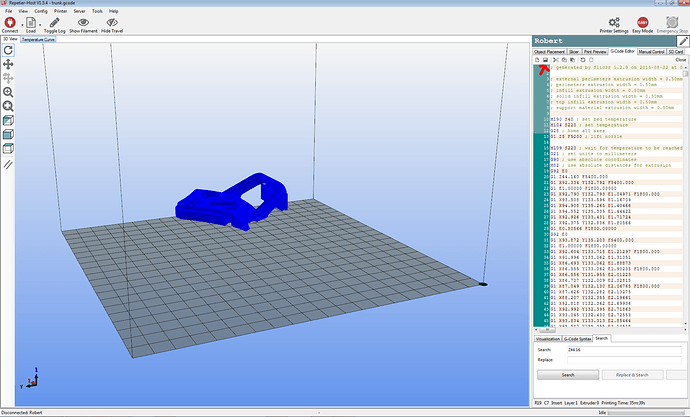Open the Config menu

pyautogui.click(x=41, y=11)
